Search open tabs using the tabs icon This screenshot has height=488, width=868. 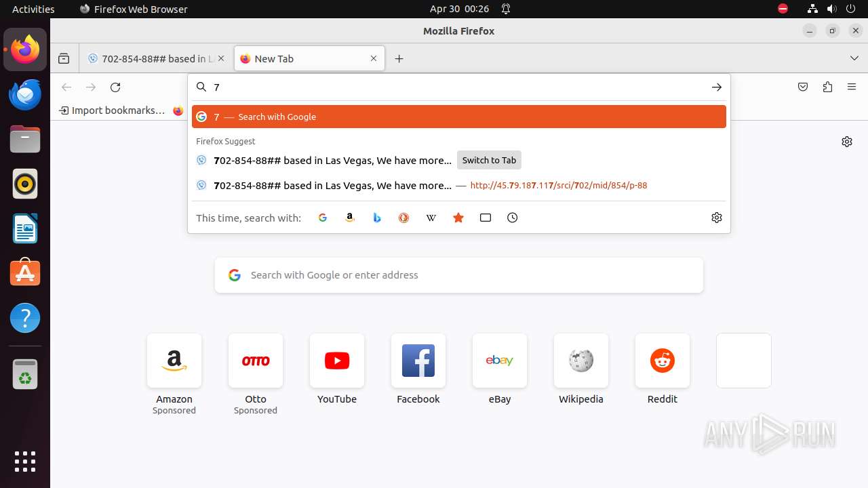[x=486, y=218]
